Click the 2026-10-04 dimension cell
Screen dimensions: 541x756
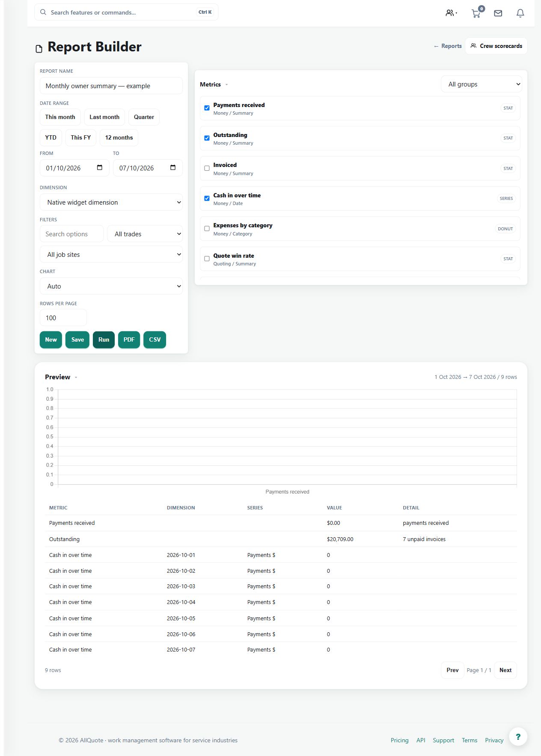181,602
